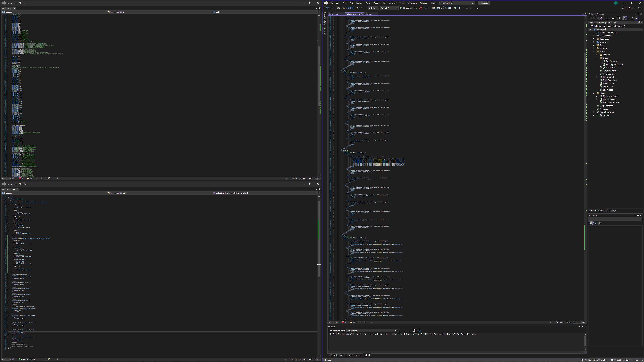Click the bookmark toggle icon in toolbar

pos(464,8)
